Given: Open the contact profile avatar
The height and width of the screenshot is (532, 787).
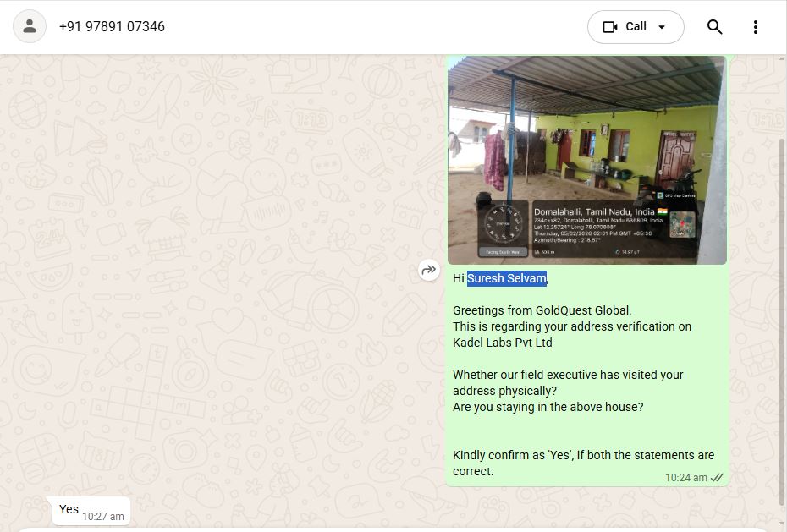Looking at the screenshot, I should click(30, 26).
